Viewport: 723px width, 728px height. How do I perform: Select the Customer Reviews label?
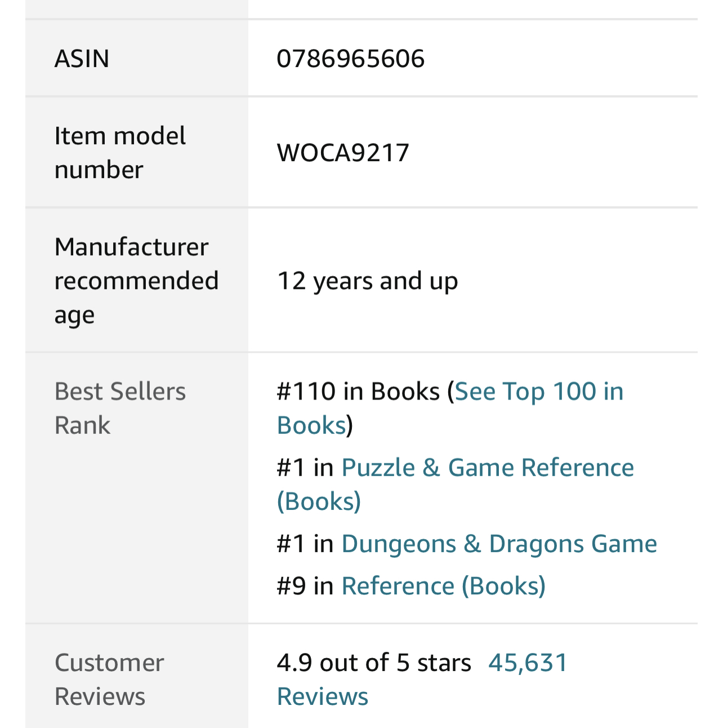tap(109, 680)
